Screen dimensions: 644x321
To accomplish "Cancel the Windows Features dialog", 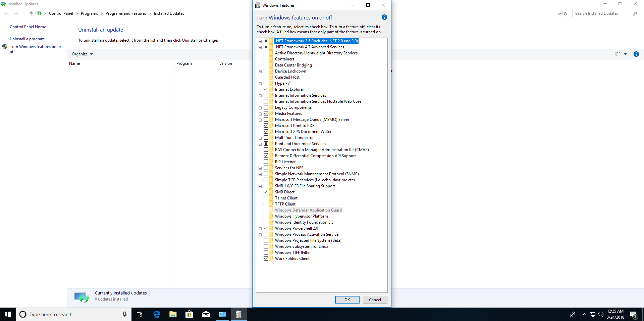I will pos(375,300).
